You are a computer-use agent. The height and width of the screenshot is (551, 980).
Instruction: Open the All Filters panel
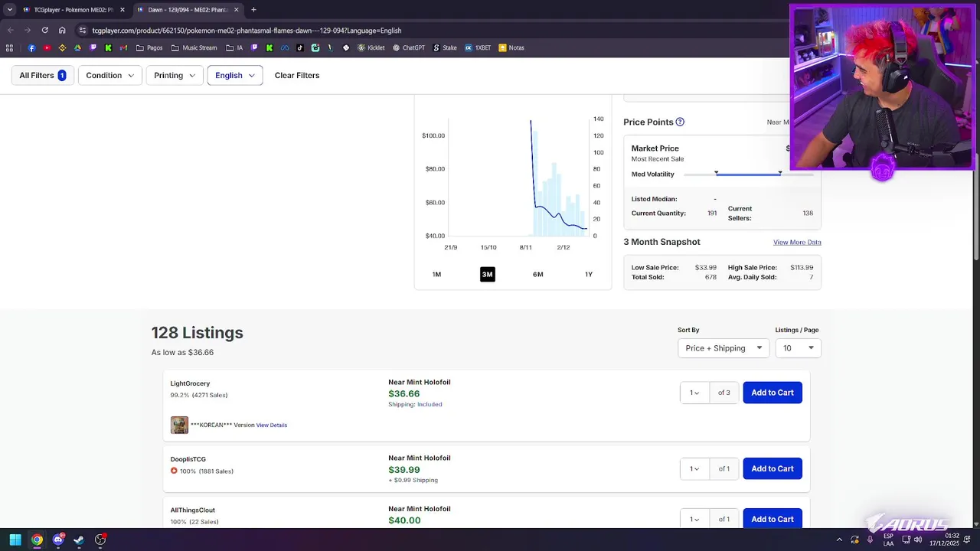click(42, 75)
